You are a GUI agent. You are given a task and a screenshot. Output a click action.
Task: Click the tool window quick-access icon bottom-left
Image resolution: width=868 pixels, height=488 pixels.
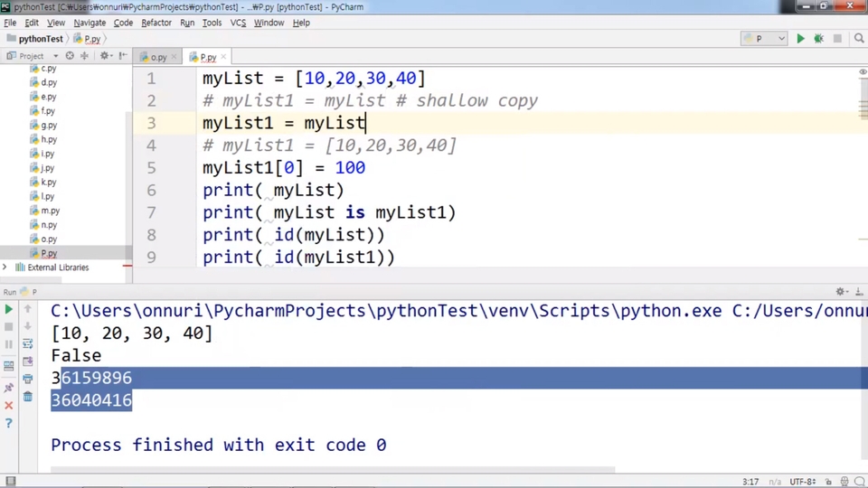click(x=10, y=482)
